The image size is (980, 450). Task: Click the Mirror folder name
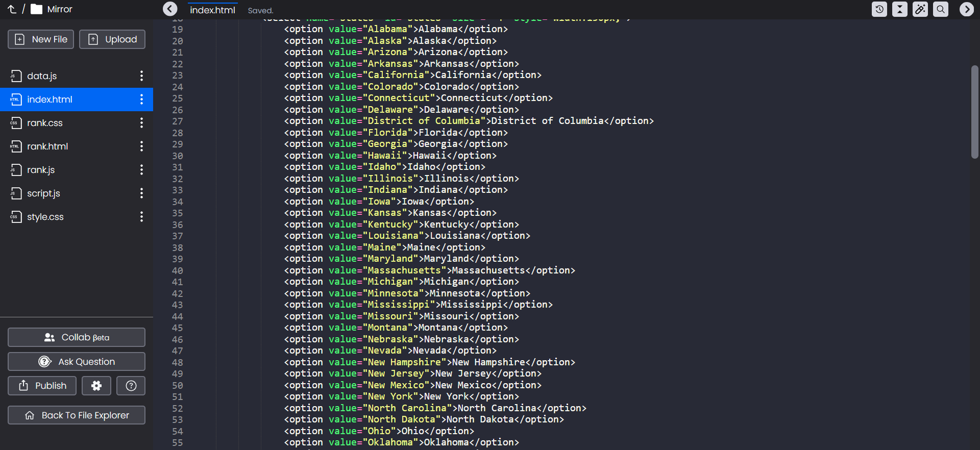60,9
